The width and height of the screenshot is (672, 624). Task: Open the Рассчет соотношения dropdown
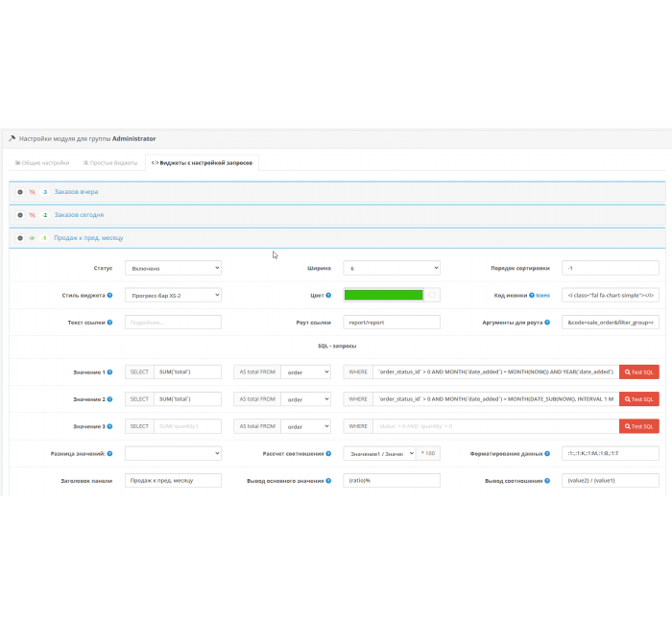click(x=379, y=453)
